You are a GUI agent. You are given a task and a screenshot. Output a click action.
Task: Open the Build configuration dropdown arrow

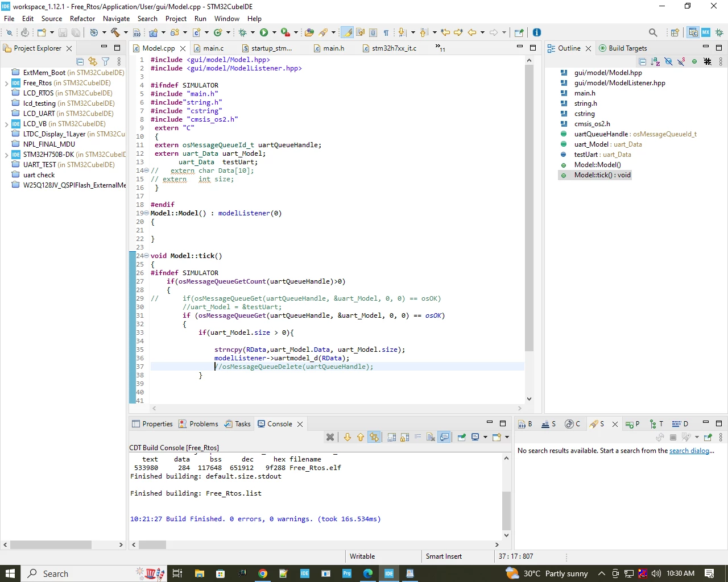[x=125, y=32]
